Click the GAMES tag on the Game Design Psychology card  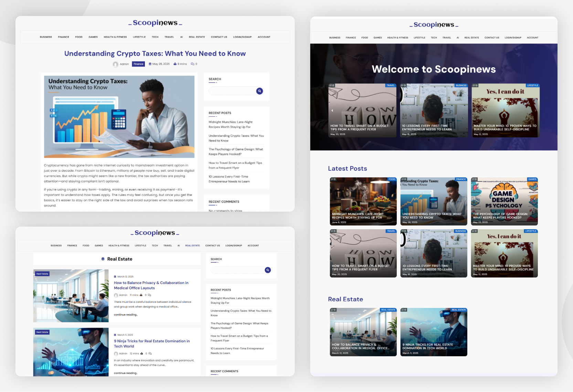532,179
